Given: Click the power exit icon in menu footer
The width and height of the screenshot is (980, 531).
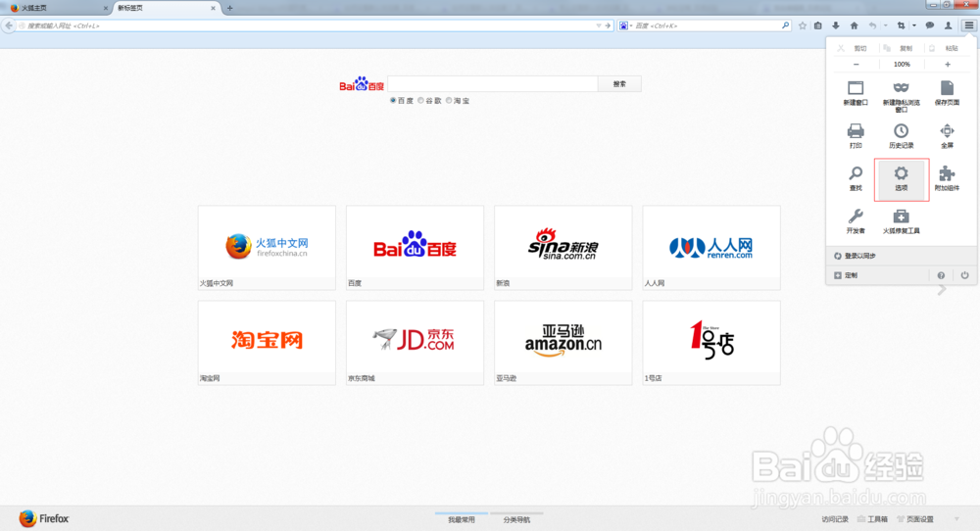Looking at the screenshot, I should (965, 275).
